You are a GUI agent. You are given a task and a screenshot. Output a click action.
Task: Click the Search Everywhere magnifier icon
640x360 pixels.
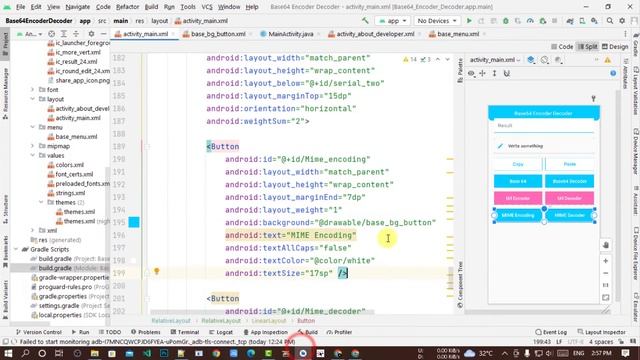point(610,21)
